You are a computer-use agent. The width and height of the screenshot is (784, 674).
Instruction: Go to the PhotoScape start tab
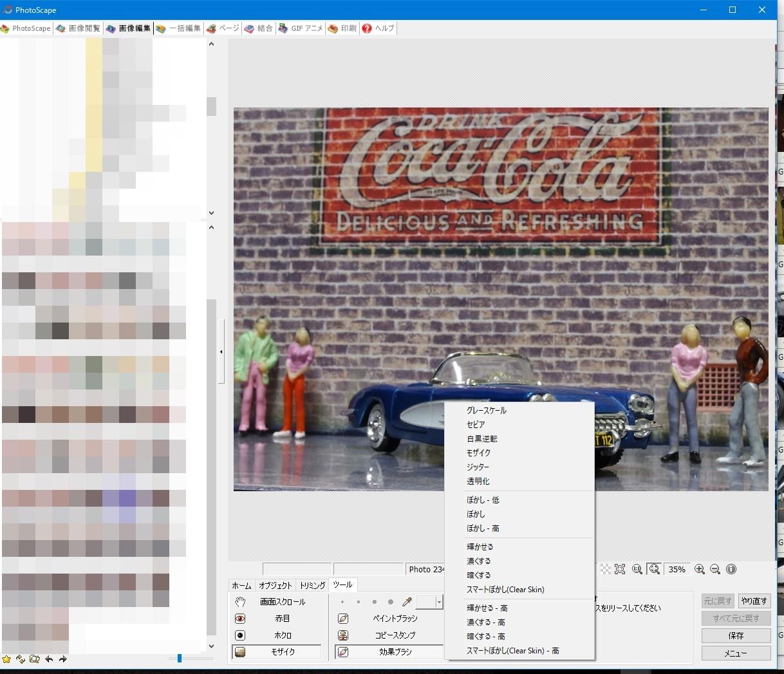click(x=26, y=28)
